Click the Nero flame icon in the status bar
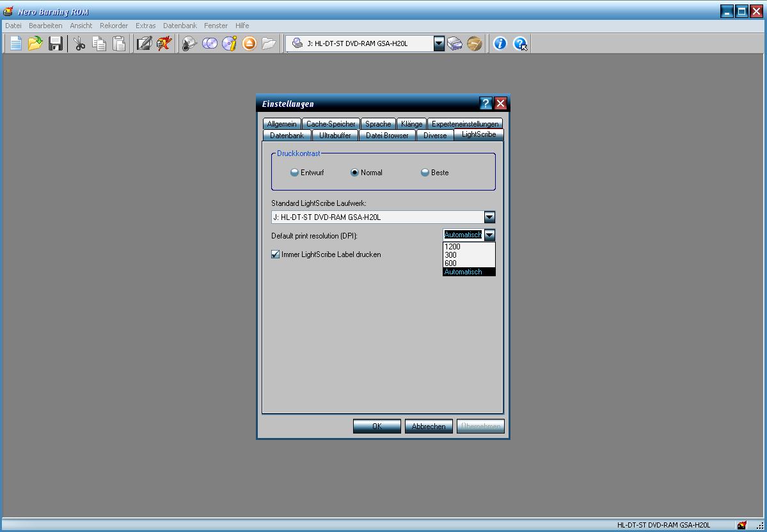This screenshot has width=767, height=532. [x=743, y=525]
